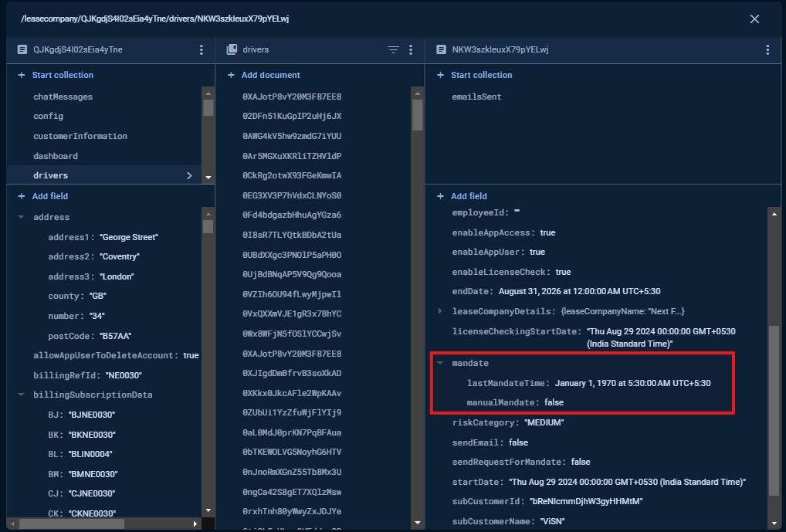The width and height of the screenshot is (786, 532).
Task: Expand the leaseCompanyDetails map field
Action: (x=440, y=311)
